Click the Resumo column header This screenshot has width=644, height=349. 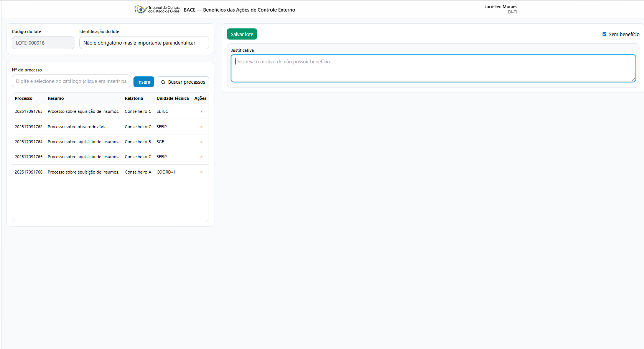56,98
